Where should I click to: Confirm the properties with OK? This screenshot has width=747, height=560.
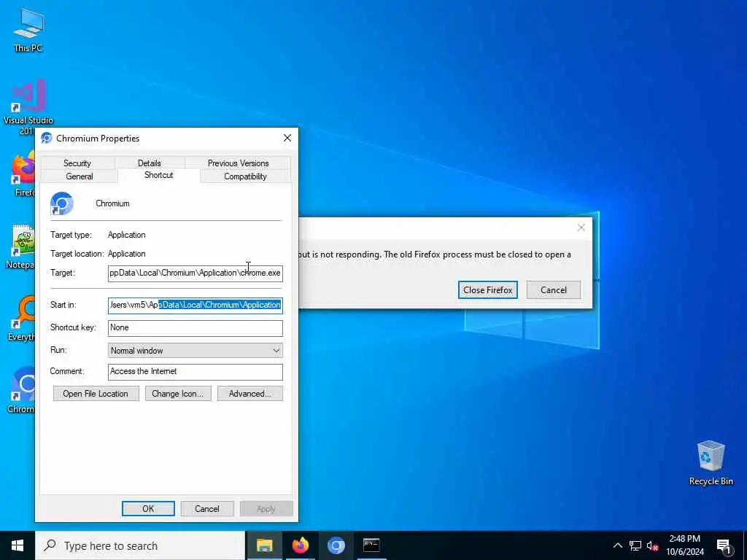148,508
